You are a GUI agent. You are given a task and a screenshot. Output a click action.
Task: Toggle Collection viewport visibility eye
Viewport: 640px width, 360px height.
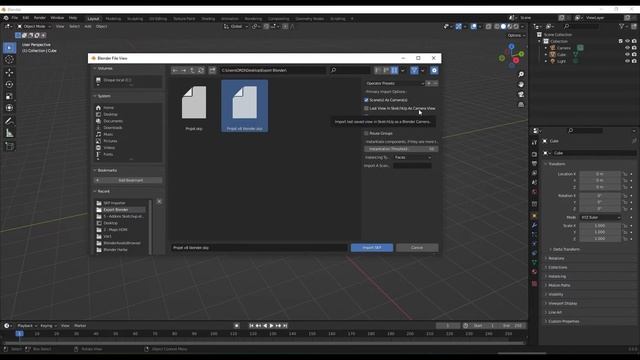(x=627, y=41)
